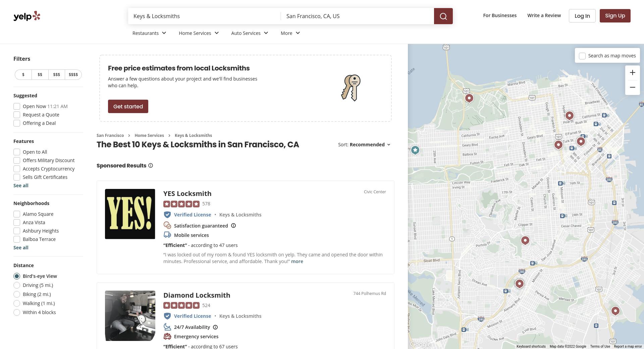This screenshot has height=349, width=644.
Task: Open the YES! business logo thumbnail
Action: click(x=130, y=214)
